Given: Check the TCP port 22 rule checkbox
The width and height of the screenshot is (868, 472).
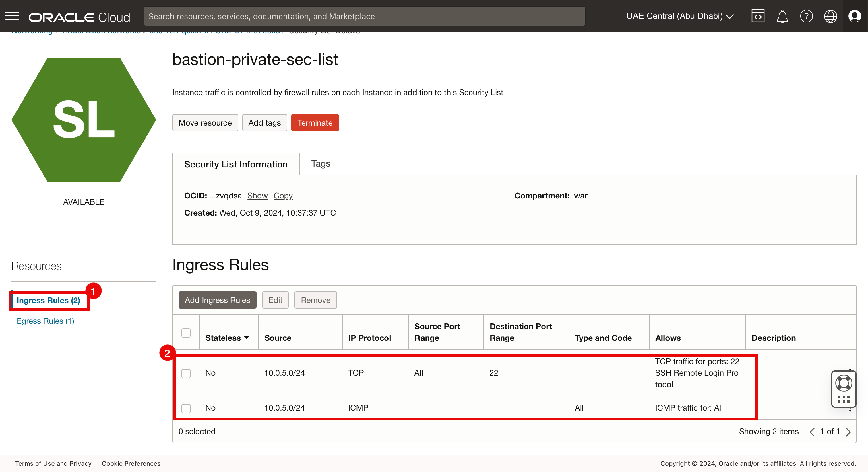Looking at the screenshot, I should pos(186,373).
